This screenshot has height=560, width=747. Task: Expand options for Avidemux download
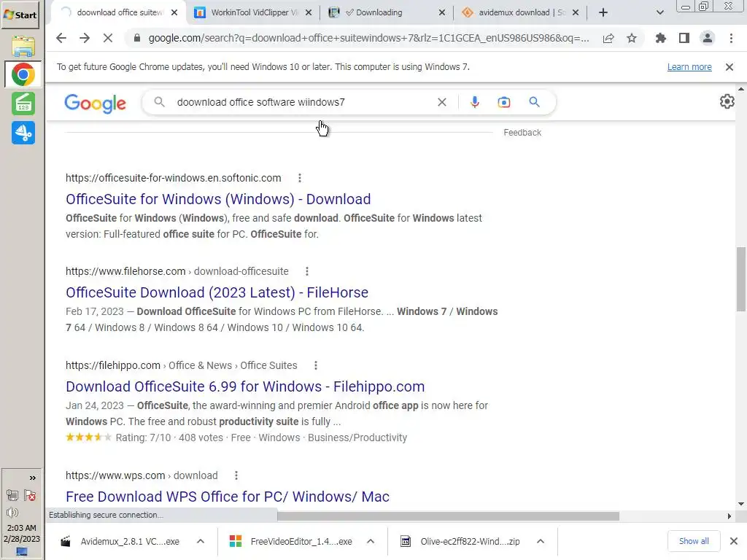tap(201, 542)
